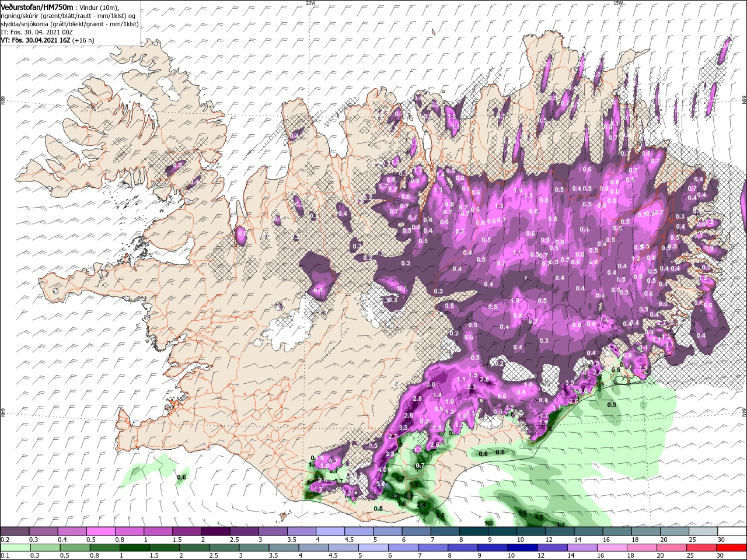Pick the dark teal snow legend swatch after 8
The width and height of the screenshot is (747, 560).
(473, 532)
